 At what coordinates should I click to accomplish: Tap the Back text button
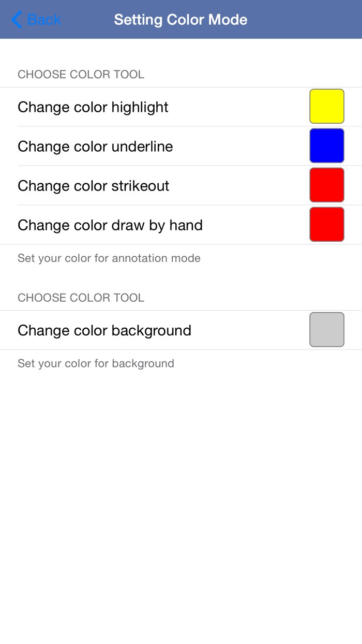pos(44,20)
